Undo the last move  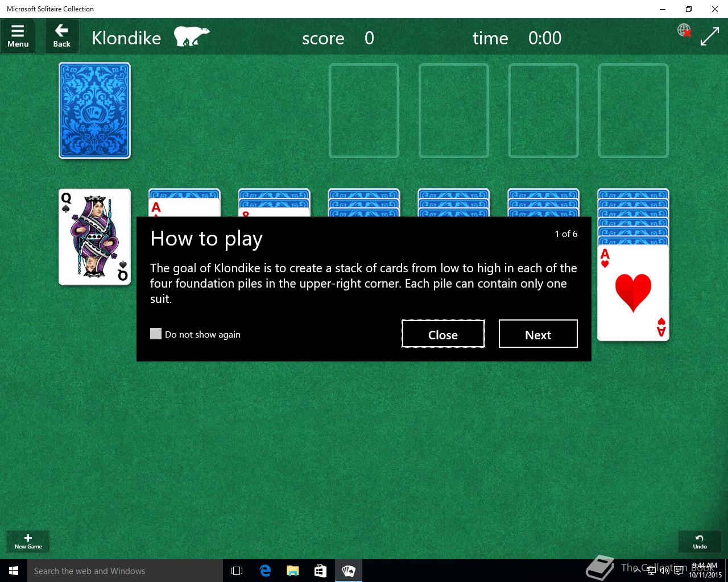pos(700,541)
